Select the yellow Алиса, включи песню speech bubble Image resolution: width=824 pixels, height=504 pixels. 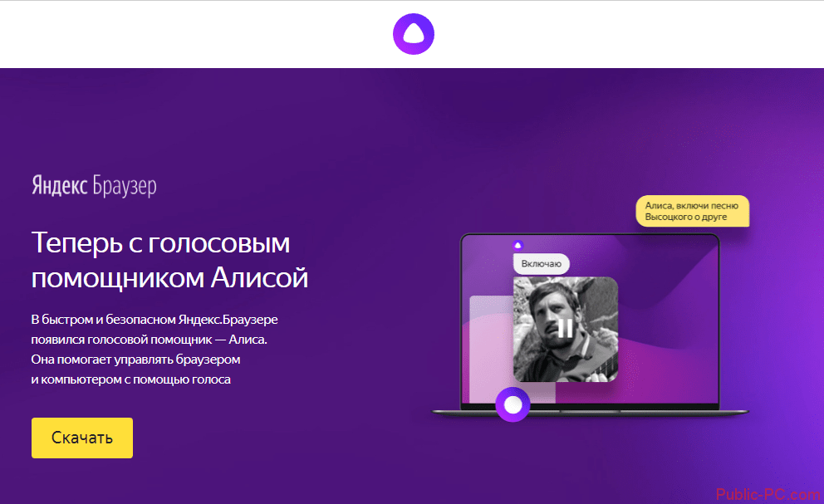click(693, 210)
